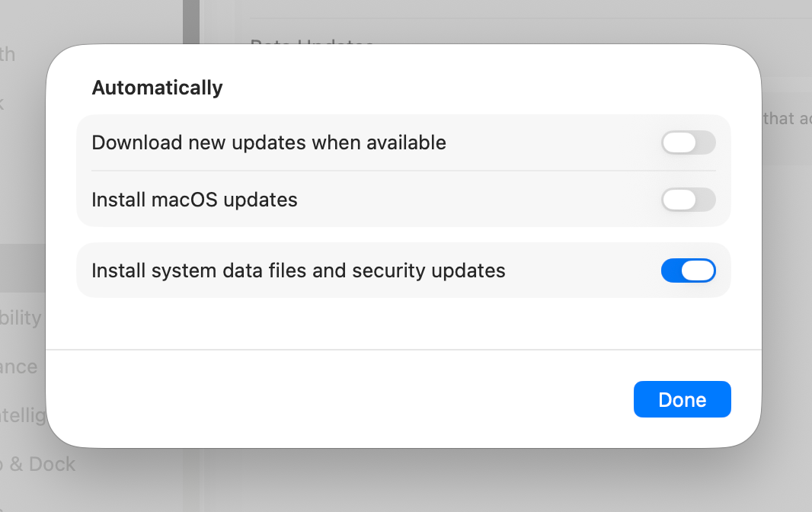Image resolution: width=812 pixels, height=512 pixels.
Task: Select the cut-off Bluetooth sidebar item
Action: [x=9, y=55]
